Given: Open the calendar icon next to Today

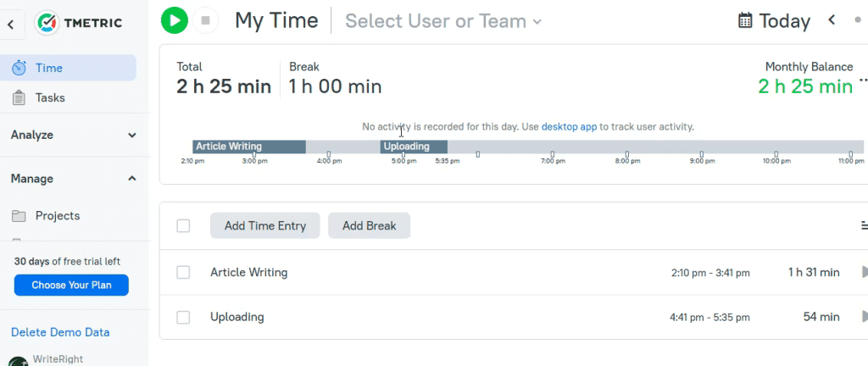Looking at the screenshot, I should [x=745, y=21].
